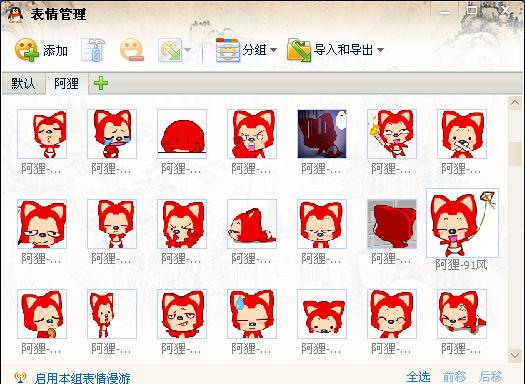The width and height of the screenshot is (525, 384).
Task: Click the 启用本组表情漫游 link
Action: pos(82,378)
